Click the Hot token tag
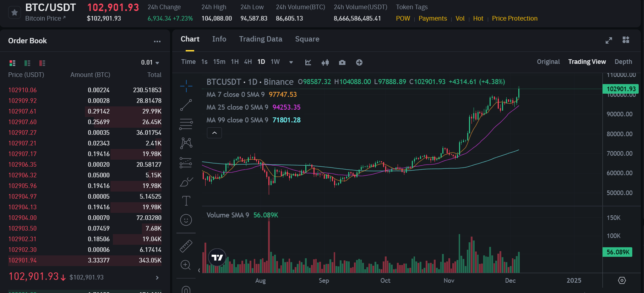This screenshot has width=644, height=293. [478, 18]
